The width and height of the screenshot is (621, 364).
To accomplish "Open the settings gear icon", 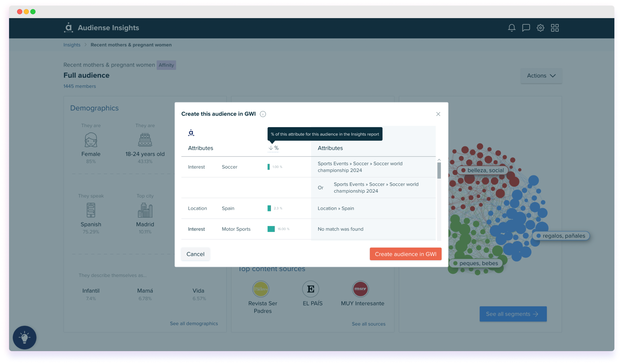I will point(541,28).
